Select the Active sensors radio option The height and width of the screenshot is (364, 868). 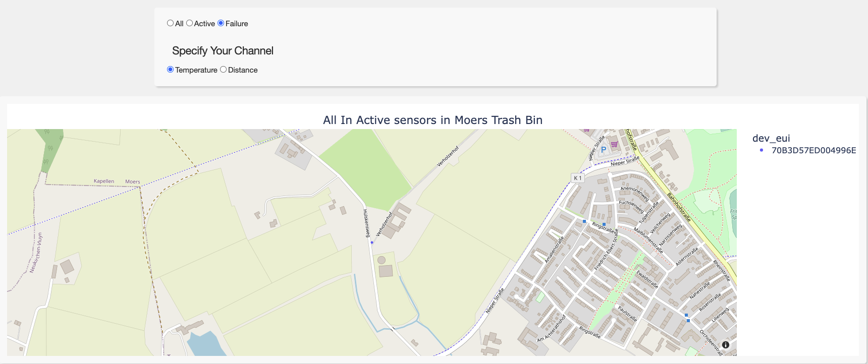[x=189, y=23]
